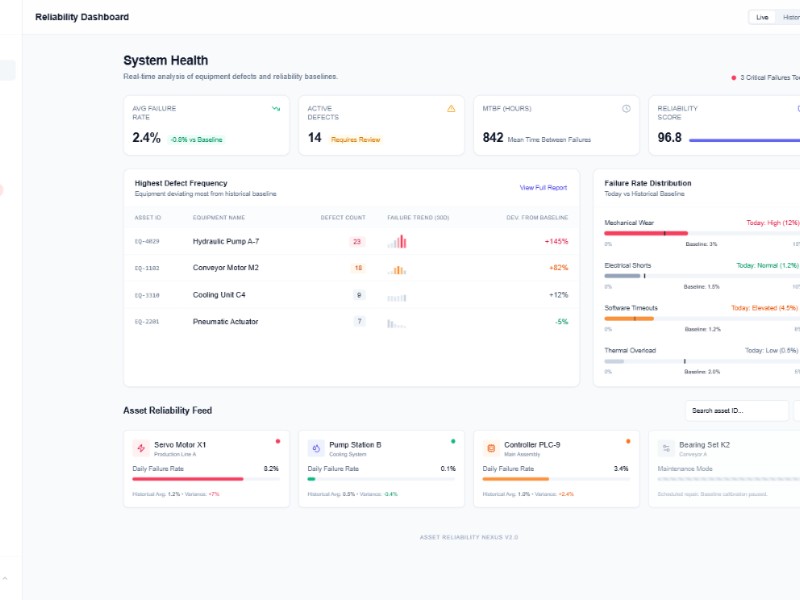The width and height of the screenshot is (800, 600).
Task: Switch to the History view toggle
Action: (790, 17)
